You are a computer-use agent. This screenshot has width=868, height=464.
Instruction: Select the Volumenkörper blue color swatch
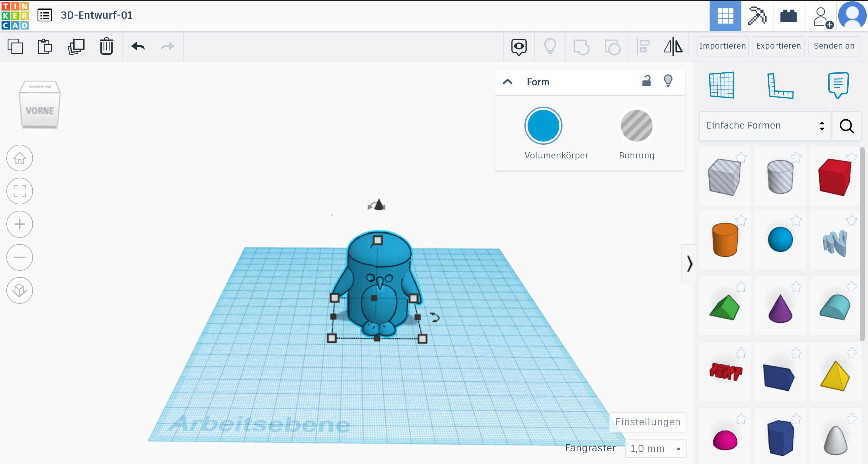(543, 126)
